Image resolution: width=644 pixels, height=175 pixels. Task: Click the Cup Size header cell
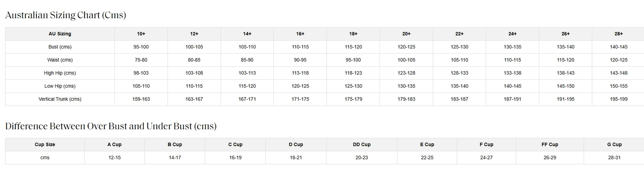(45, 145)
